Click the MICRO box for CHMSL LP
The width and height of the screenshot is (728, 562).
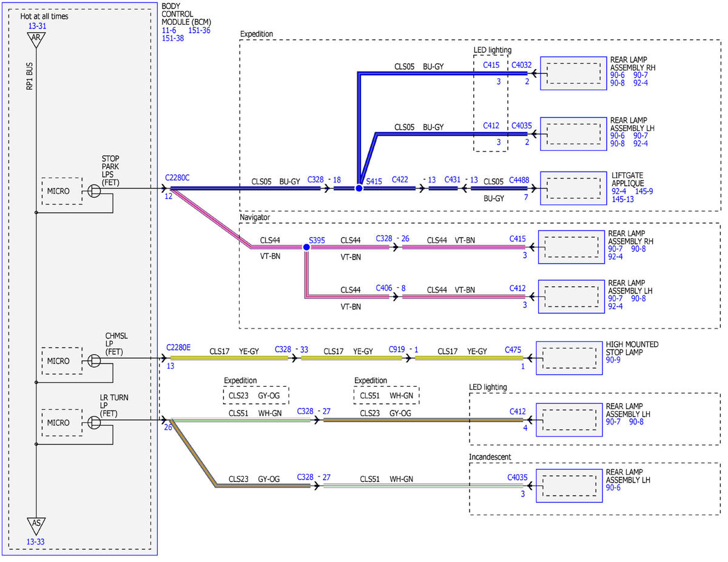click(x=62, y=361)
